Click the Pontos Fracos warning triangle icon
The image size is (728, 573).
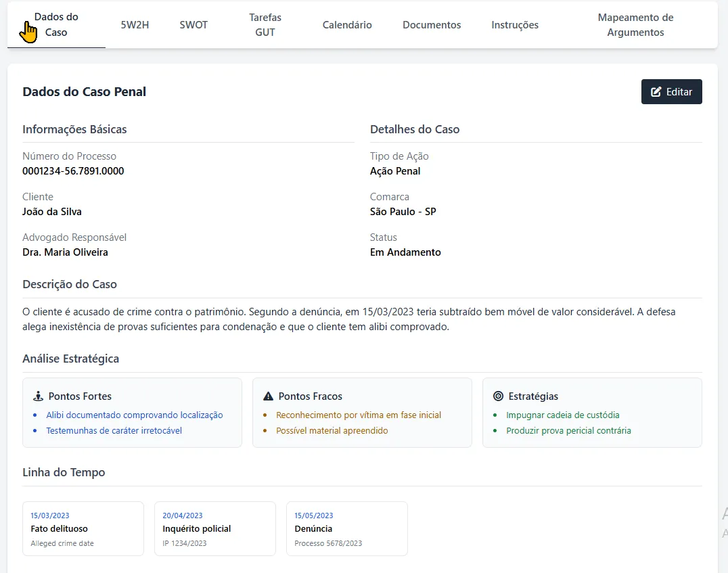[x=268, y=396]
